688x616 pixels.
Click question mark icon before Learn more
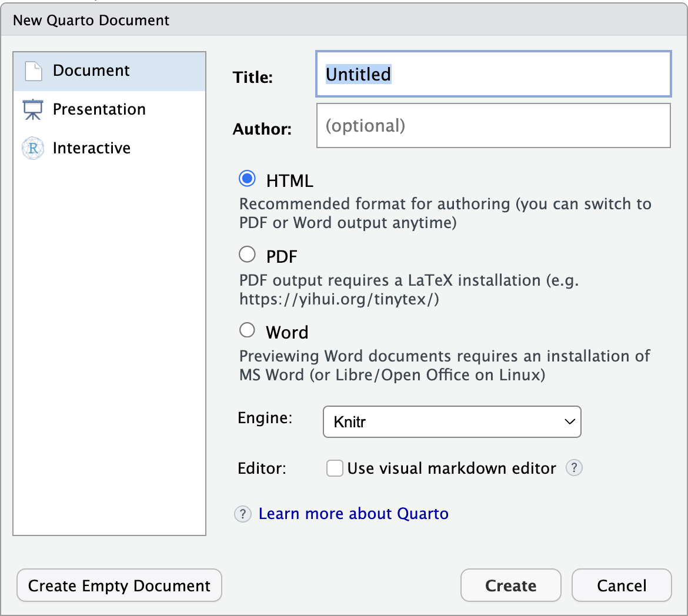coord(243,514)
